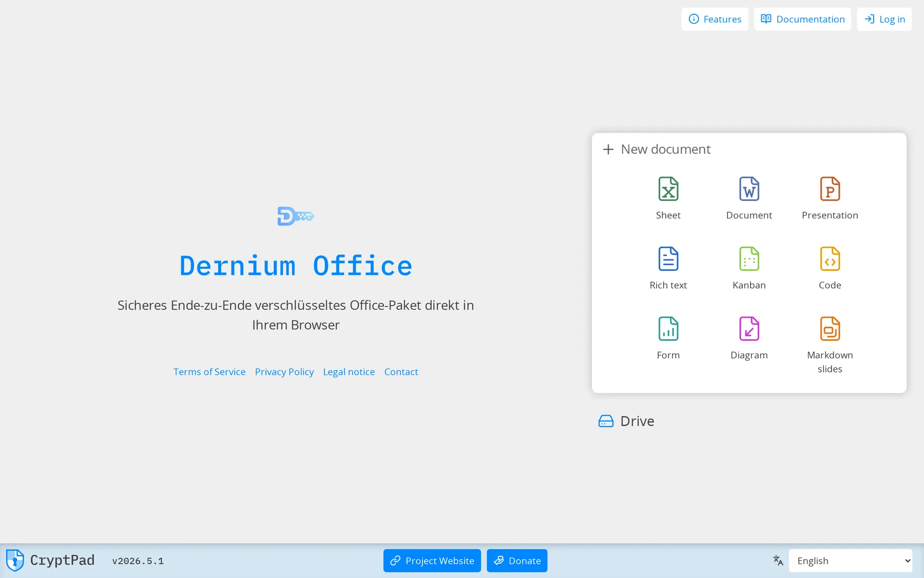The width and height of the screenshot is (924, 578).
Task: Create a new Code pad
Action: 830,268
